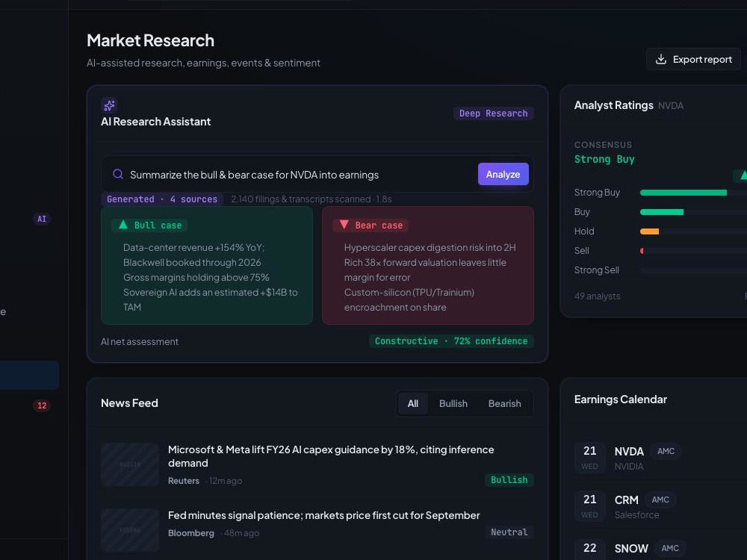
Task: Click the 'Strong Buy' green consensus value
Action: coord(604,159)
